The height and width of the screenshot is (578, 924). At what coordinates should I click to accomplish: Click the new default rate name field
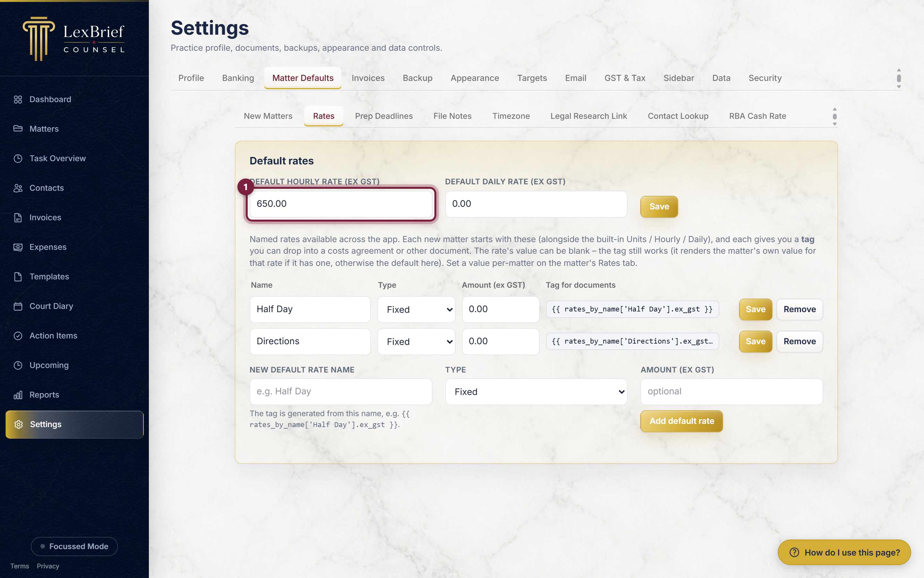click(341, 392)
